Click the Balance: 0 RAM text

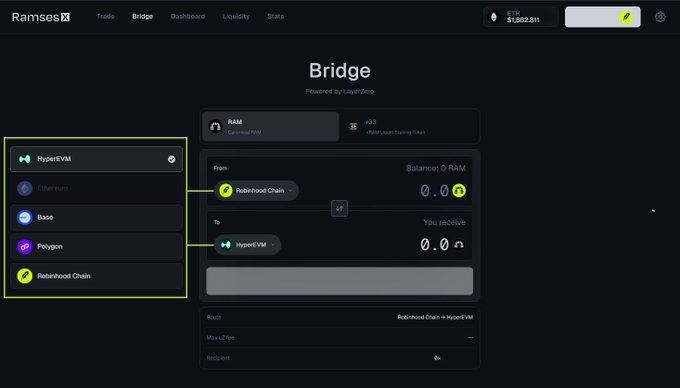pos(435,168)
